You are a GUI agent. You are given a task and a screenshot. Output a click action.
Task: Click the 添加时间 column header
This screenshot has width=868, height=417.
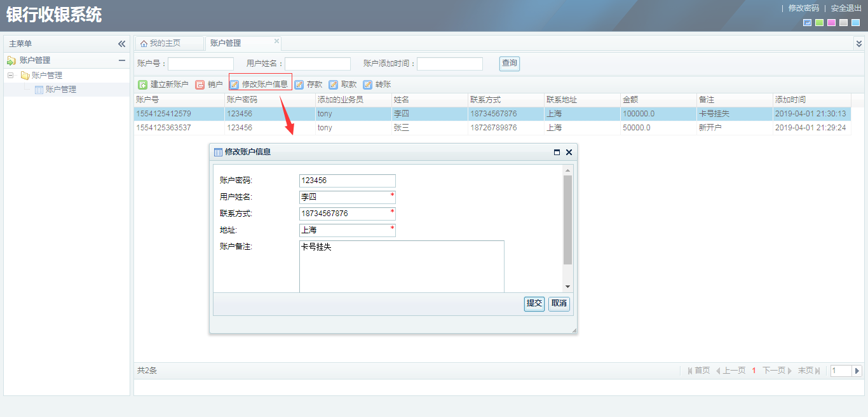812,100
